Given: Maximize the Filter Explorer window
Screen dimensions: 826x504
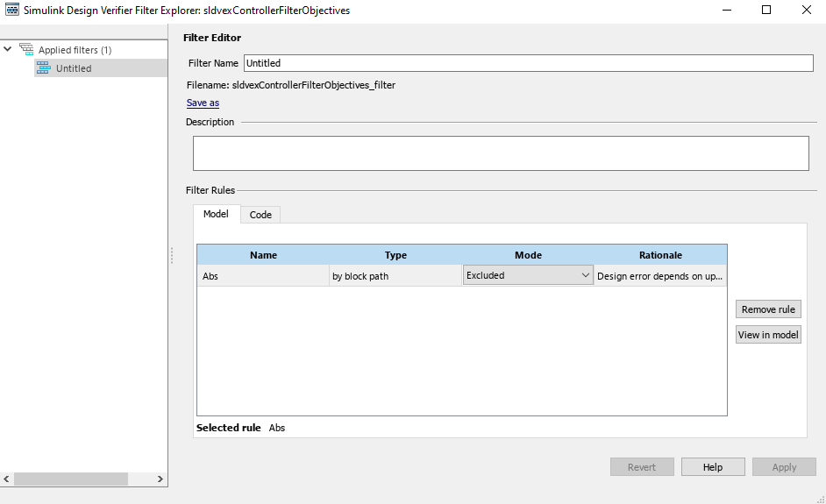Looking at the screenshot, I should coord(765,11).
